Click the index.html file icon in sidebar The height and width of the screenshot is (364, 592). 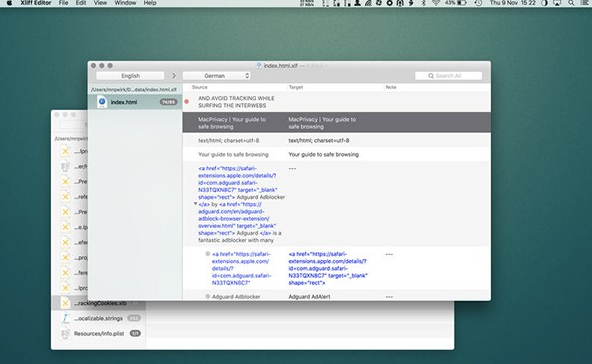pos(102,102)
